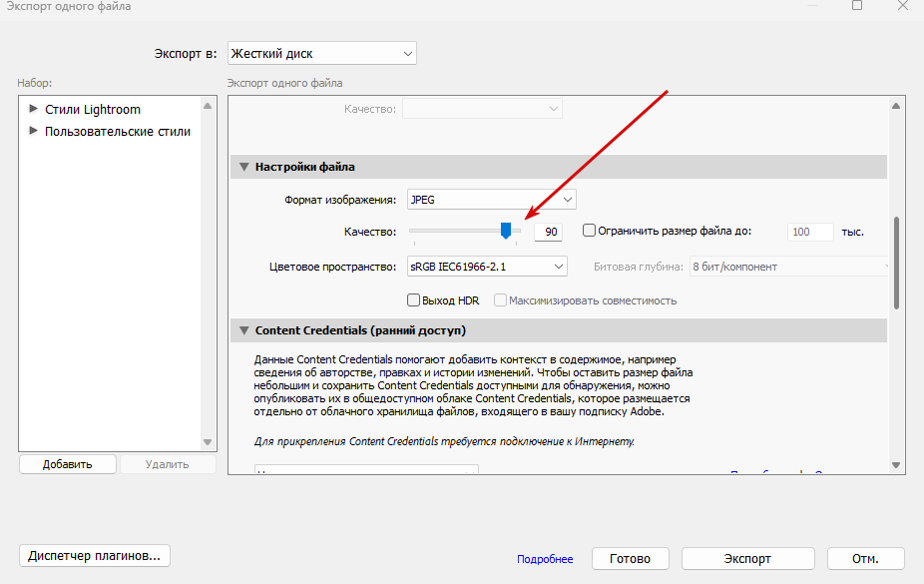Enable 'Ограничить размер файла до' checkbox
Screen dimensions: 924x584
(x=589, y=231)
